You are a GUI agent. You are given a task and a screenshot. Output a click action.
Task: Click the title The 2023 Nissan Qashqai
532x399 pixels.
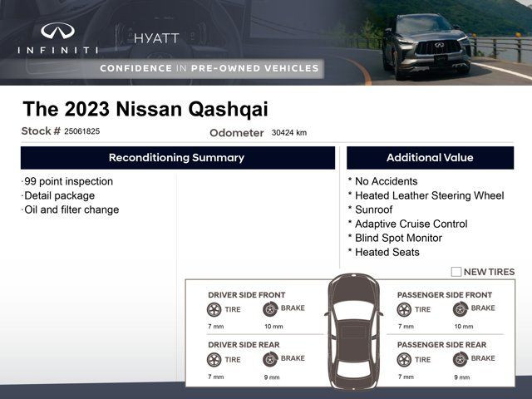145,109
